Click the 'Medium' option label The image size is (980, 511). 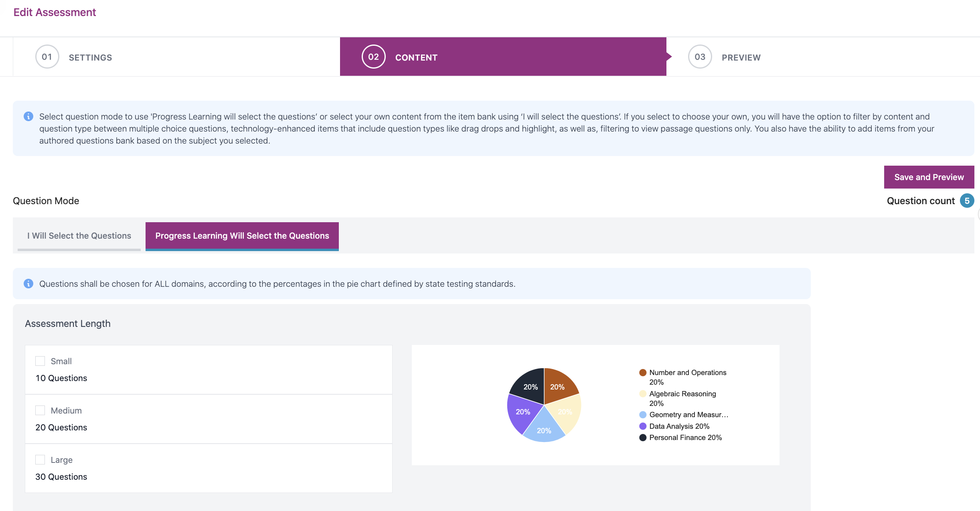tap(66, 411)
